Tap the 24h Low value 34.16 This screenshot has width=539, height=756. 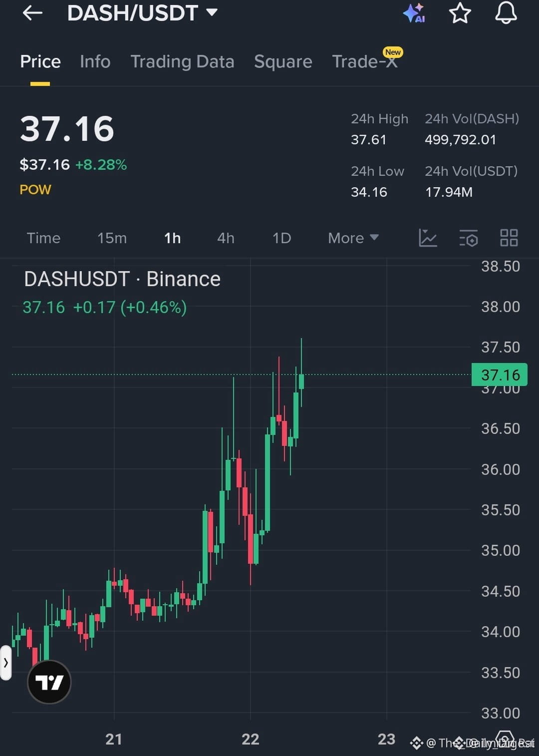[369, 192]
